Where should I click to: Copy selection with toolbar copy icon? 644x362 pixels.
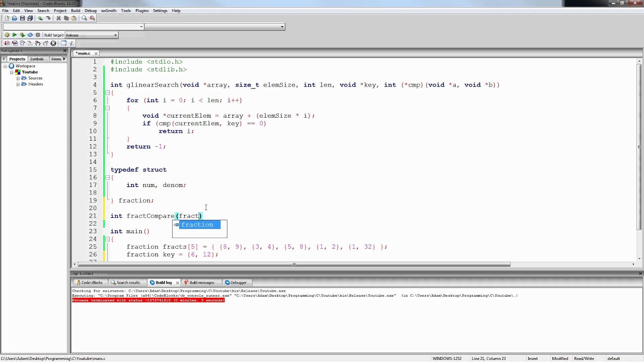66,18
